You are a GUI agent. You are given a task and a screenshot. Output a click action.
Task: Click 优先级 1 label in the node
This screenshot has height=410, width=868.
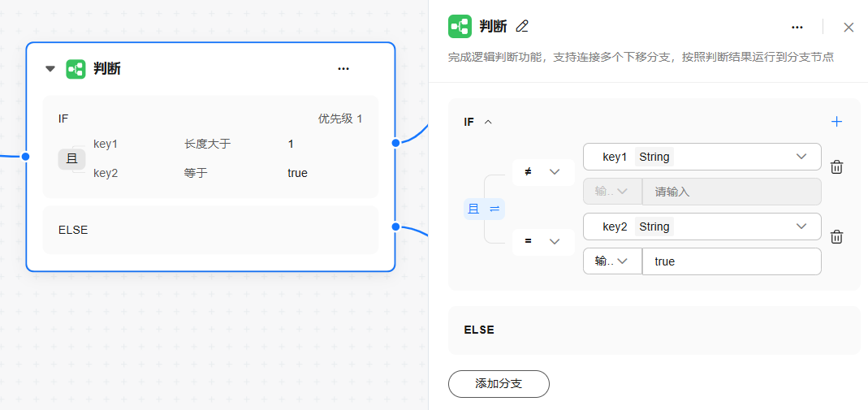pyautogui.click(x=340, y=119)
